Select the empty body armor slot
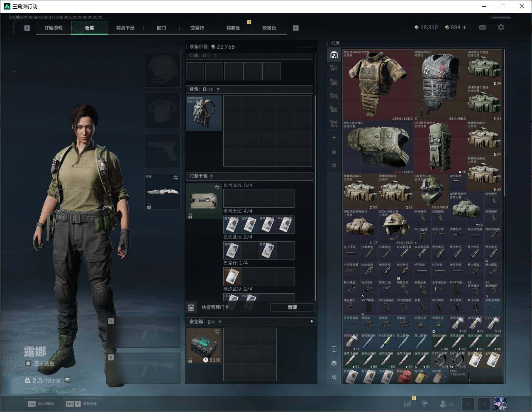532x412 pixels. click(163, 110)
